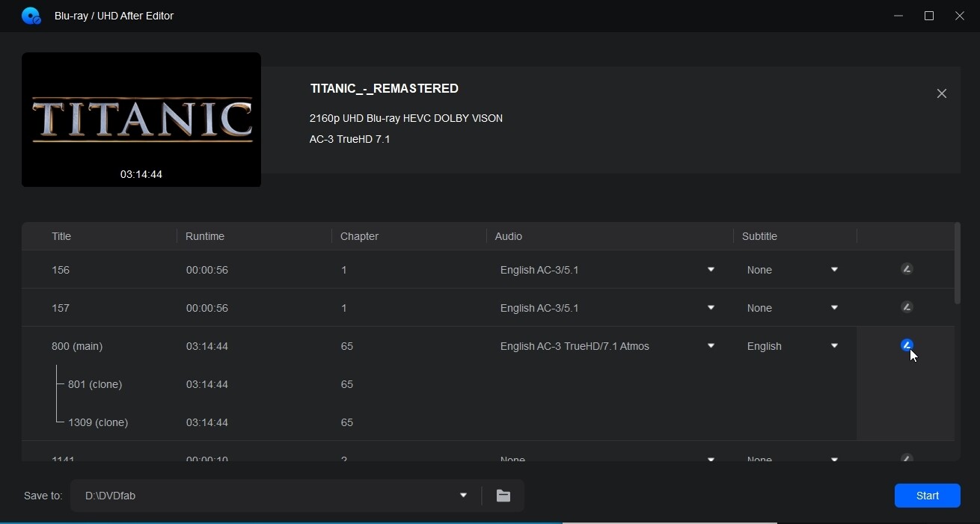
Task: Click the 00:00:56 runtime of title 156
Action: tap(207, 270)
